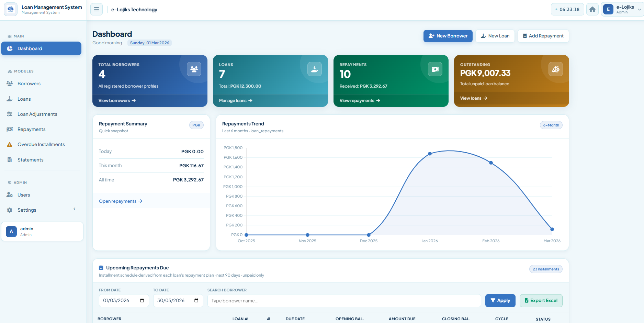Viewport: 644px width, 323px height.
Task: Click the Total Borrowers people icon
Action: (x=194, y=69)
